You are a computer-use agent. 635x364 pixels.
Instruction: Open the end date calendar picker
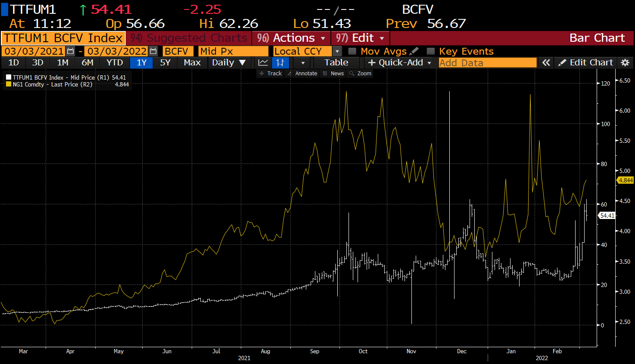[153, 51]
